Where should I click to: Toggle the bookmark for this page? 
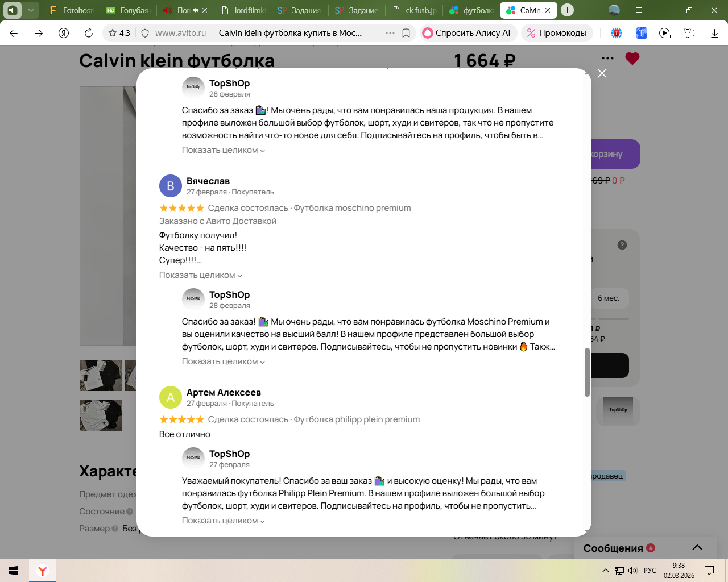pyautogui.click(x=406, y=33)
